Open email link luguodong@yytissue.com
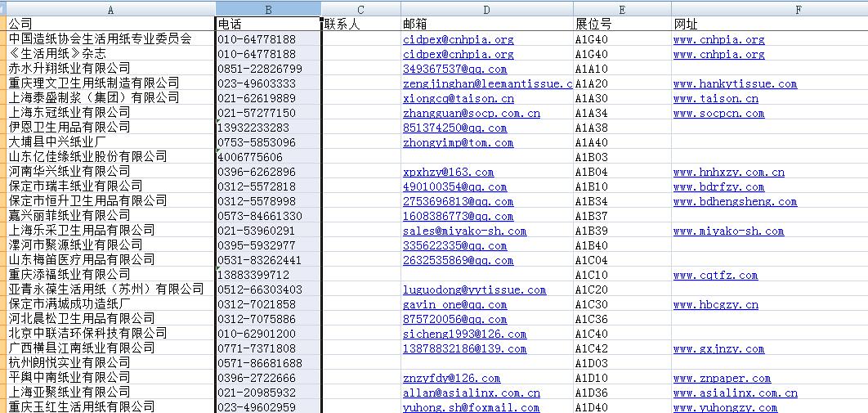Screen dimensions: 868x413 tap(474, 290)
